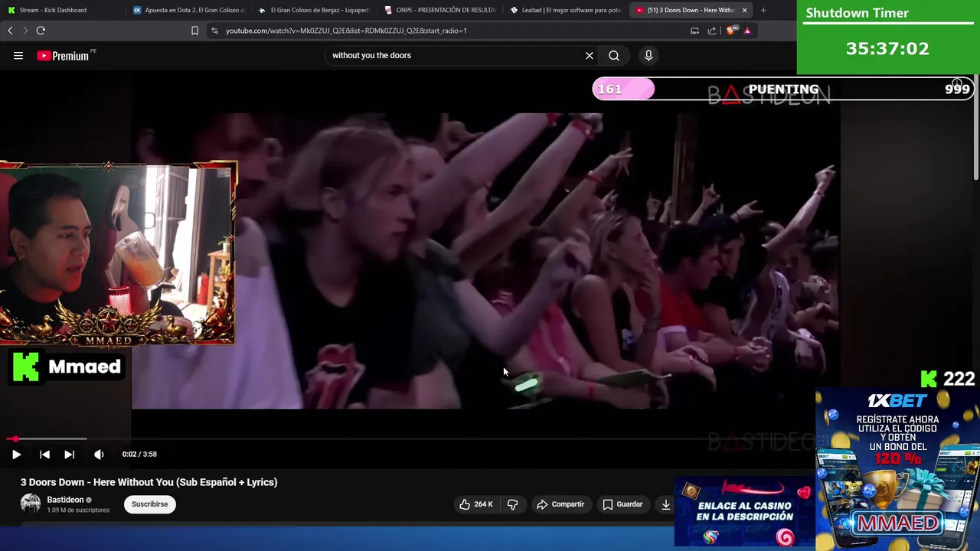980x551 pixels.
Task: Open a new browser tab
Action: (x=763, y=10)
